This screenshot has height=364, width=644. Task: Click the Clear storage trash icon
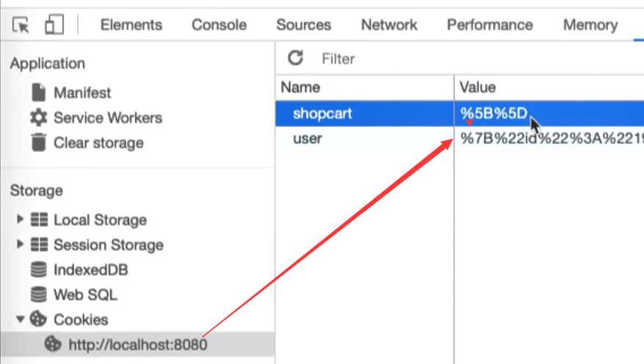coord(39,142)
